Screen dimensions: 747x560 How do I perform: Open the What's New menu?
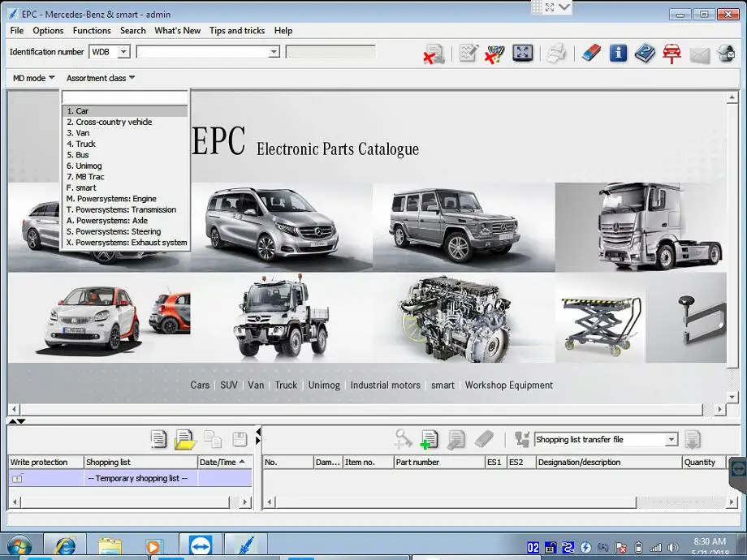tap(178, 31)
